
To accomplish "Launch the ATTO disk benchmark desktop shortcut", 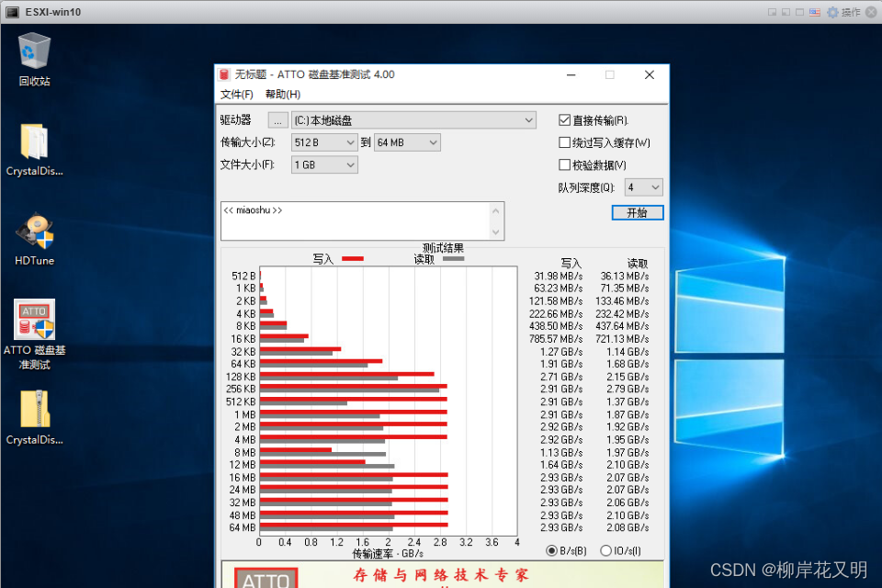I will pos(34,334).
